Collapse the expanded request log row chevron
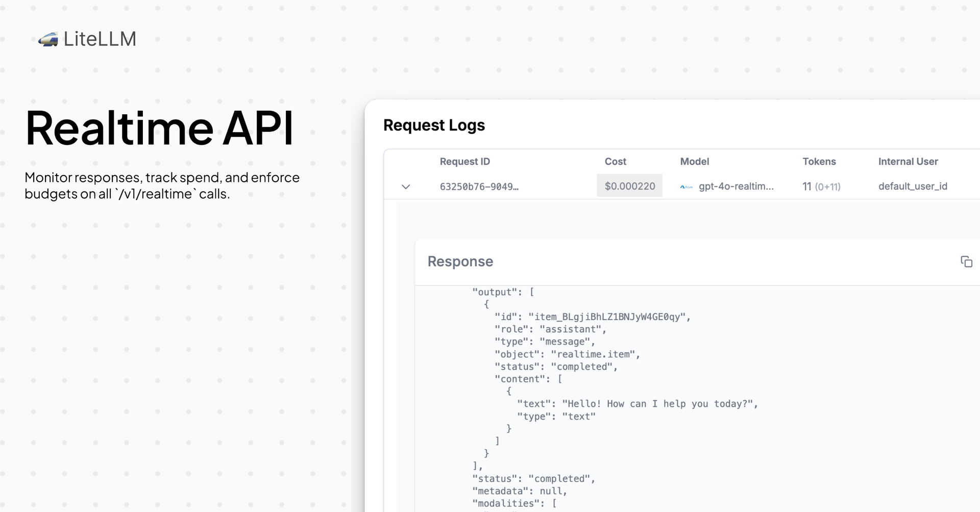 click(406, 187)
